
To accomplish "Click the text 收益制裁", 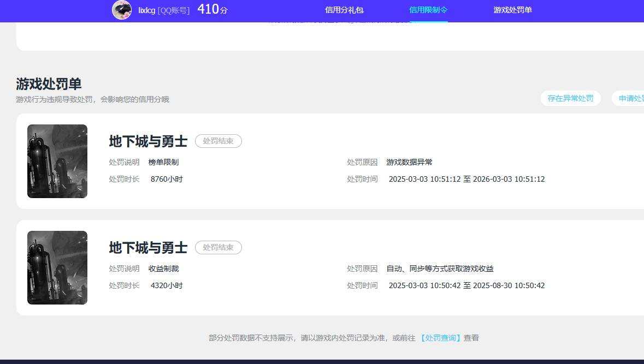I will tap(163, 269).
